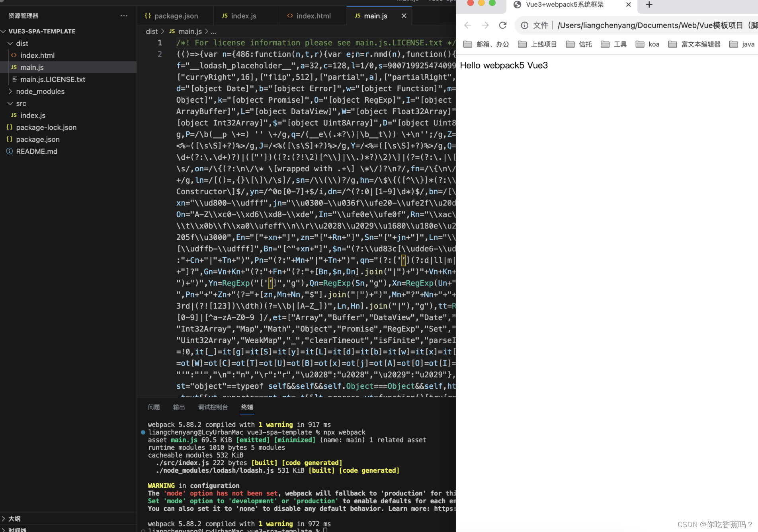Switch to the index.html editor tab
The height and width of the screenshot is (532, 758).
(313, 16)
